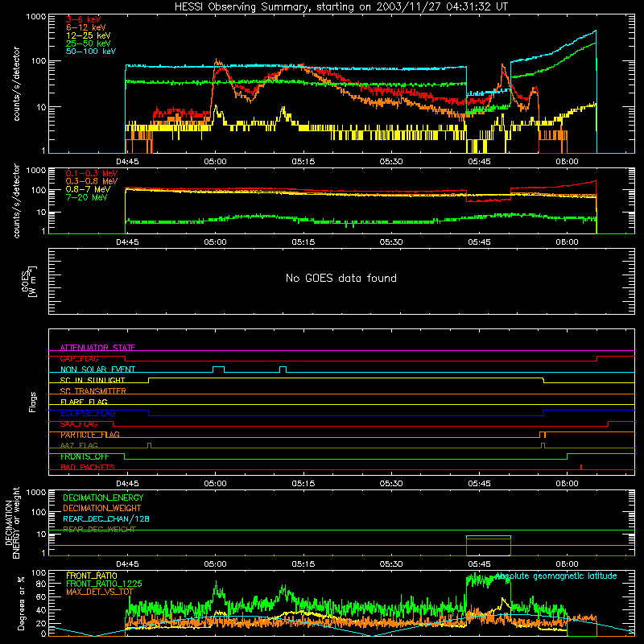Click the yellow 12-25 keV legend label
644x644 pixels.
click(88, 35)
